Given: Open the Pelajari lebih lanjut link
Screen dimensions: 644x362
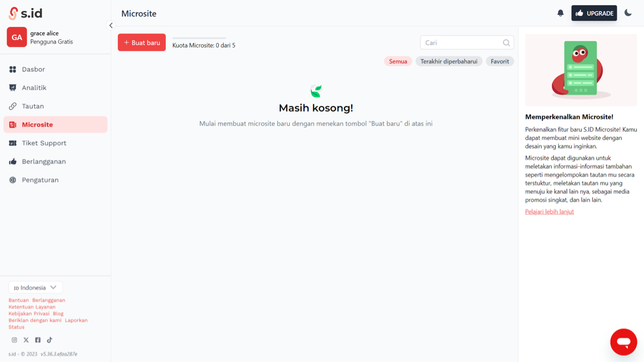Looking at the screenshot, I should pos(549,212).
